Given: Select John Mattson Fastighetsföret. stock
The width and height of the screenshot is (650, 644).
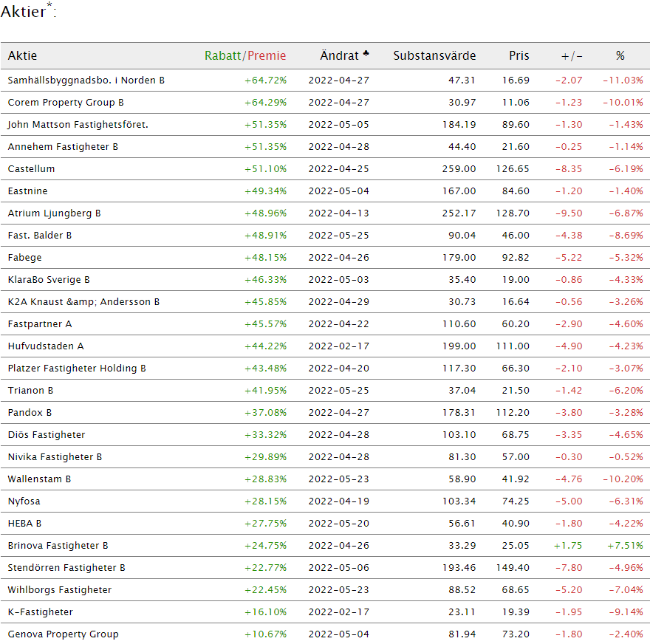Looking at the screenshot, I should pyautogui.click(x=78, y=125).
